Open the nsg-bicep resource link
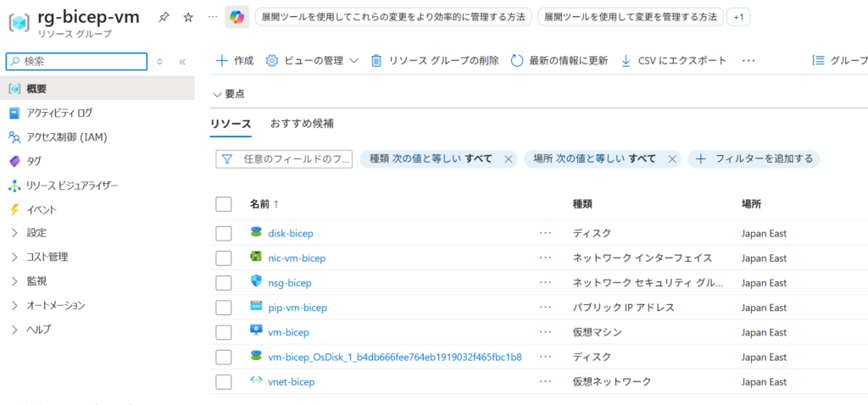The width and height of the screenshot is (868, 405). click(x=290, y=283)
